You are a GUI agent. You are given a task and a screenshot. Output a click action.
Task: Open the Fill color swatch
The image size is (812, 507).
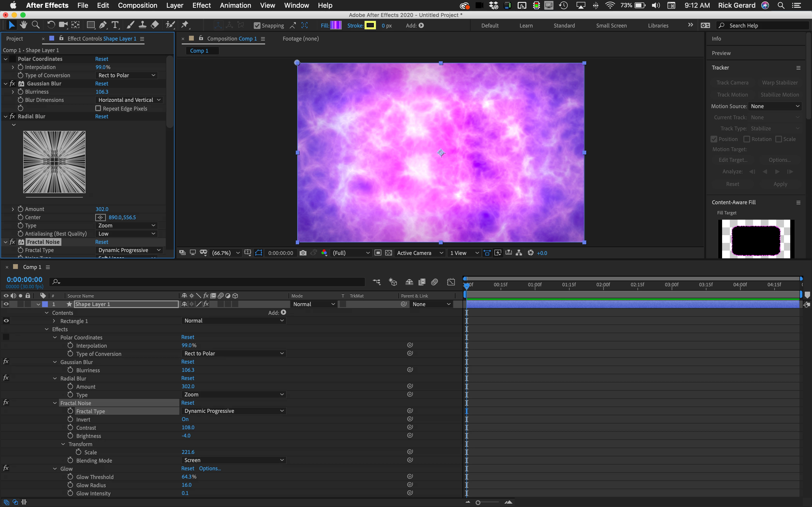point(335,26)
